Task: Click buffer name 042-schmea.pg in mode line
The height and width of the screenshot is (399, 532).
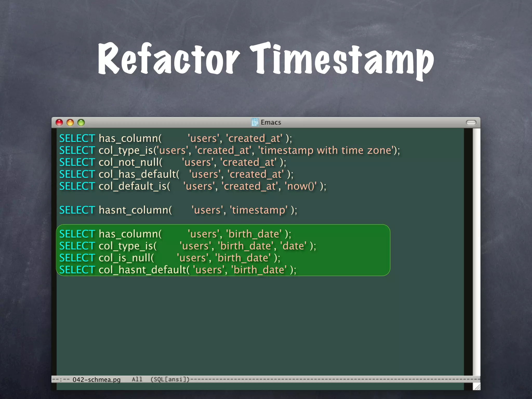Action: (x=97, y=380)
